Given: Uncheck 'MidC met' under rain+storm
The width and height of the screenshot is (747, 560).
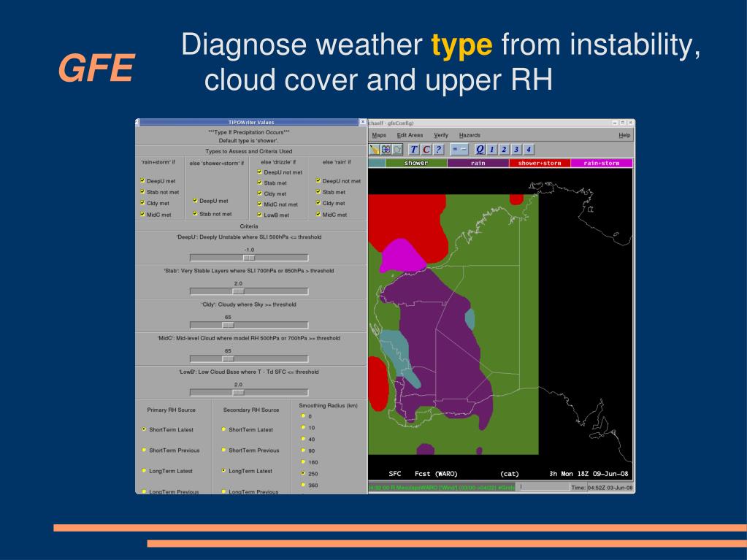Looking at the screenshot, I should (x=142, y=214).
